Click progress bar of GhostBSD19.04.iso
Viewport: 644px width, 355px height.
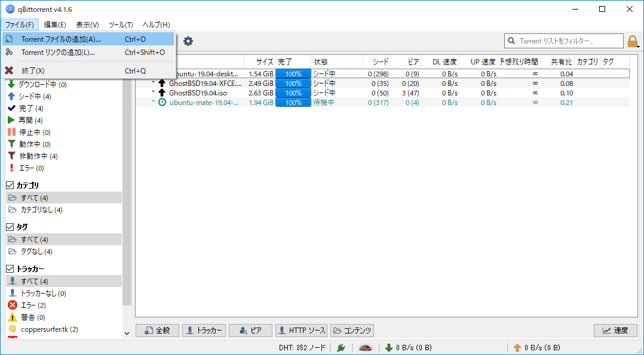pyautogui.click(x=293, y=92)
